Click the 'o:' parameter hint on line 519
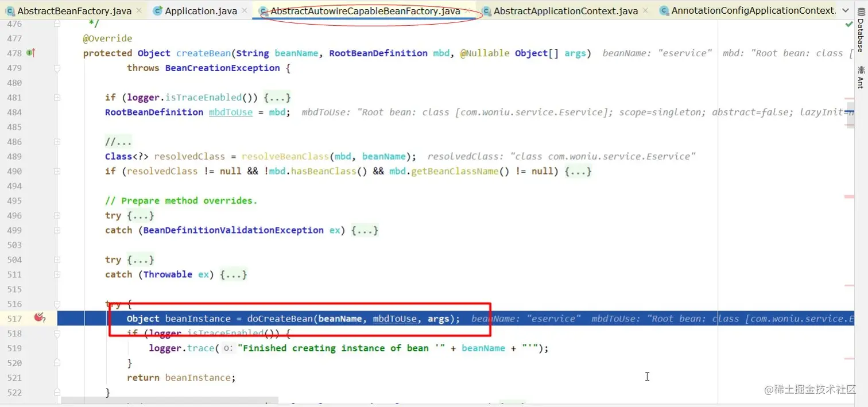Screen dimensions: 868x407 point(227,348)
